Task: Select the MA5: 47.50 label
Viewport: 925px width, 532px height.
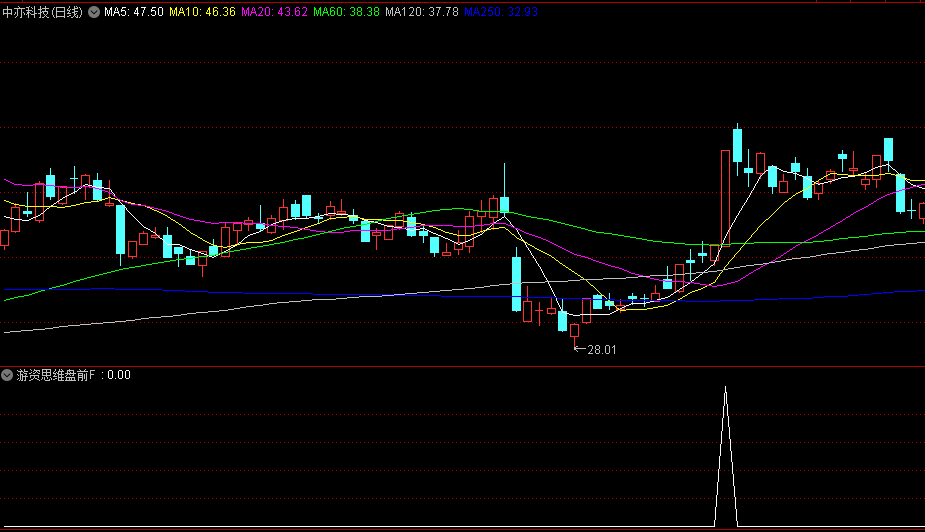Action: coord(134,12)
